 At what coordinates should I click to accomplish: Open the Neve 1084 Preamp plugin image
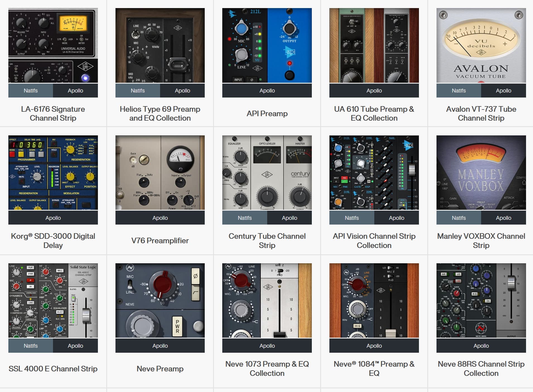(x=374, y=300)
